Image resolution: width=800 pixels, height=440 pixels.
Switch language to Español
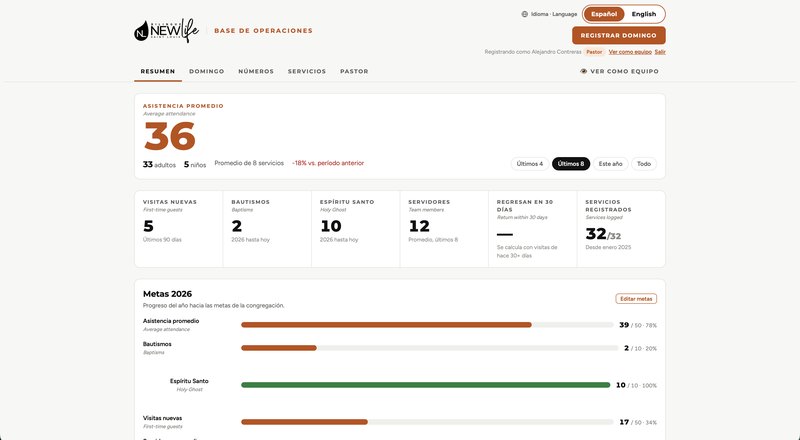pyautogui.click(x=604, y=14)
